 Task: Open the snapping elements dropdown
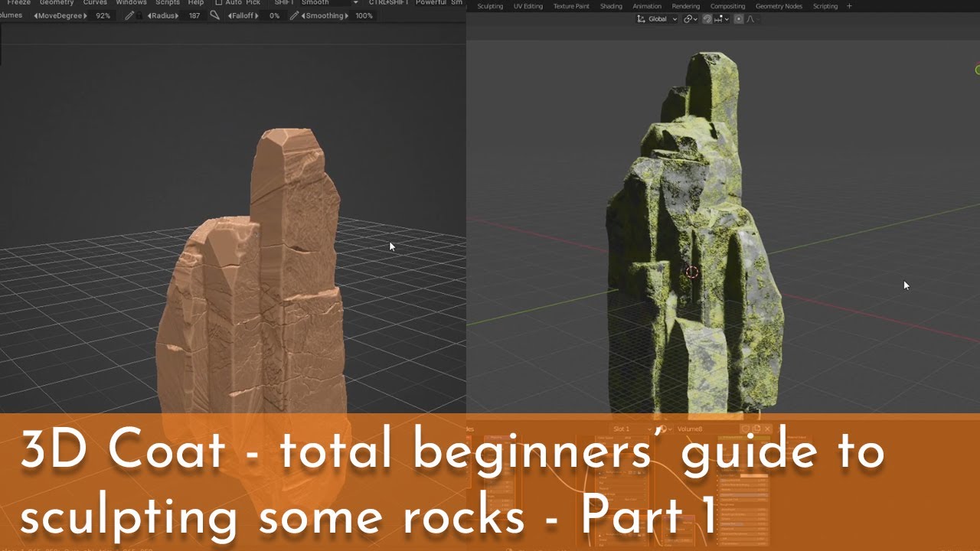click(721, 19)
